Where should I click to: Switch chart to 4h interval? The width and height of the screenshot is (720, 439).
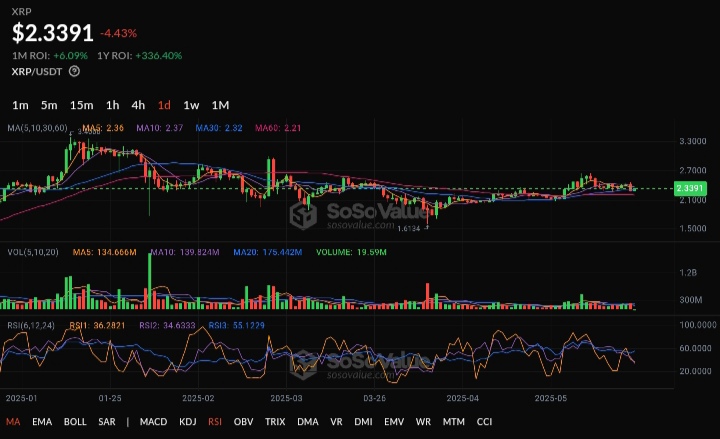pyautogui.click(x=138, y=105)
